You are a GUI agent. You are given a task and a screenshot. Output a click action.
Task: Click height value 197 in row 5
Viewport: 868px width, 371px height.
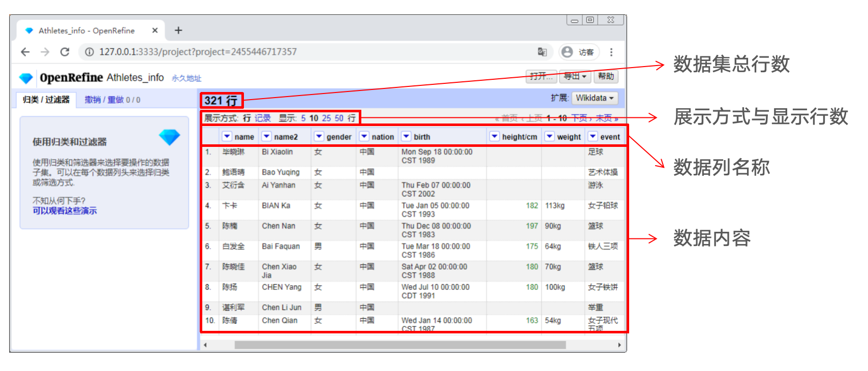pyautogui.click(x=532, y=226)
